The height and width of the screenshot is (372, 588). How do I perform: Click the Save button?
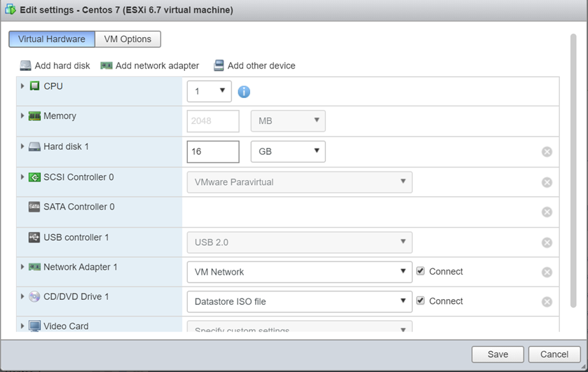[x=498, y=354]
